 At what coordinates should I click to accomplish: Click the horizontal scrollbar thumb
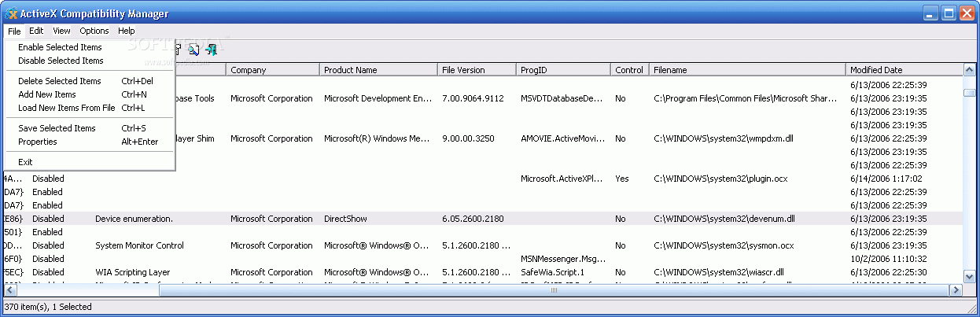tap(554, 290)
